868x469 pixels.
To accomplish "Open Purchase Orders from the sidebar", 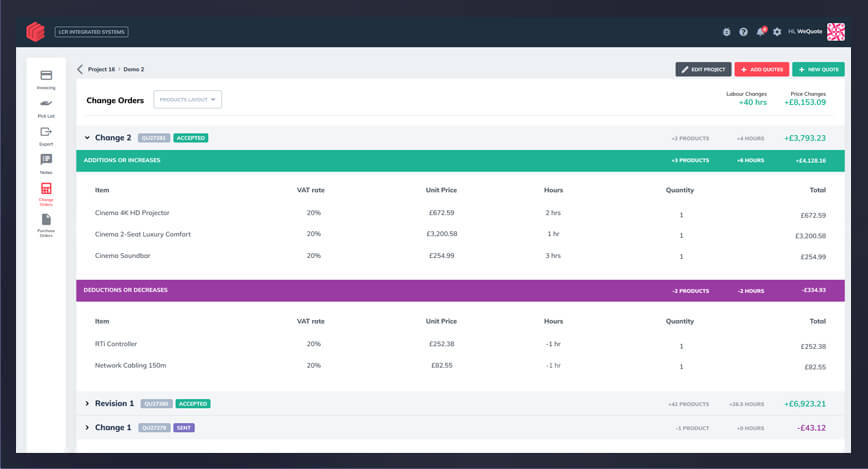I will pyautogui.click(x=46, y=222).
